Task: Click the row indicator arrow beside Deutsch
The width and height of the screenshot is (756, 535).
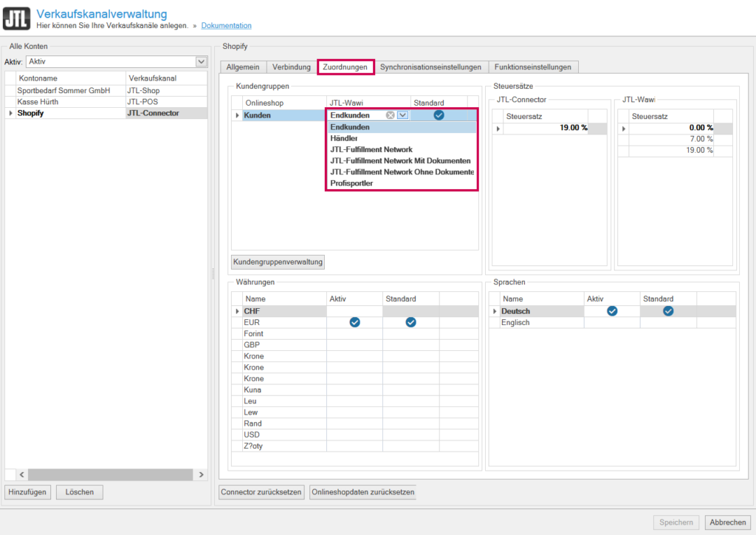Action: (494, 311)
